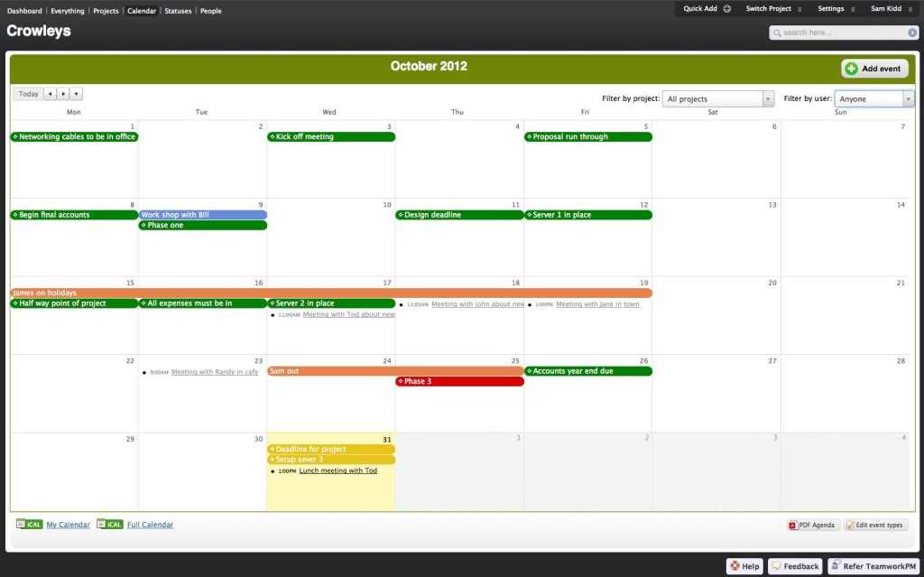Open the Networking cables to be in office milestone

(x=74, y=137)
